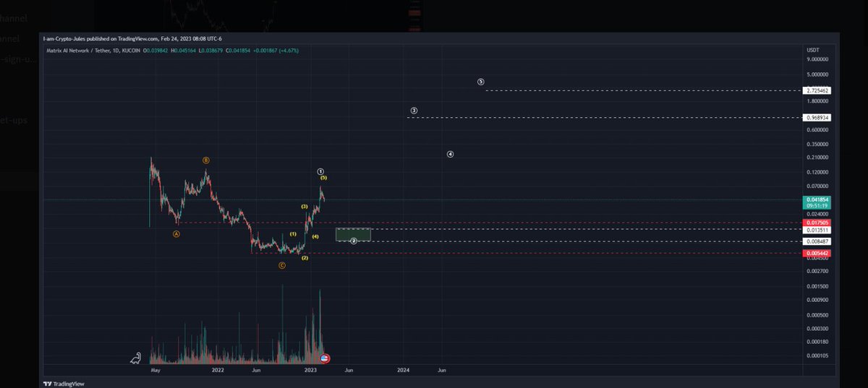Click the open price value O0.039842

(156, 51)
